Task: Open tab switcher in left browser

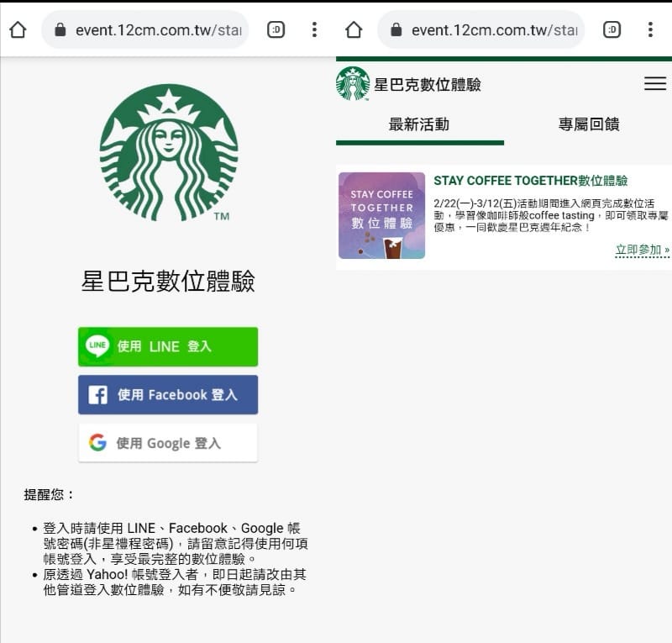Action: point(276,30)
